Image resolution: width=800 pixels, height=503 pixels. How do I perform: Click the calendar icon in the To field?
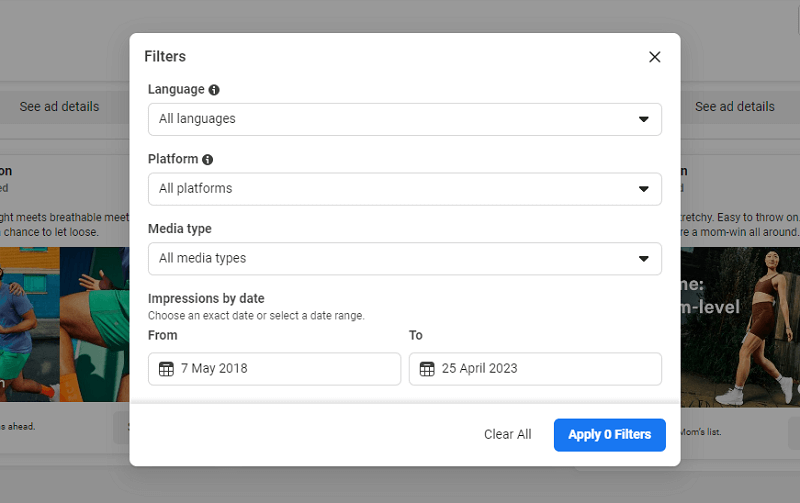[x=427, y=369]
